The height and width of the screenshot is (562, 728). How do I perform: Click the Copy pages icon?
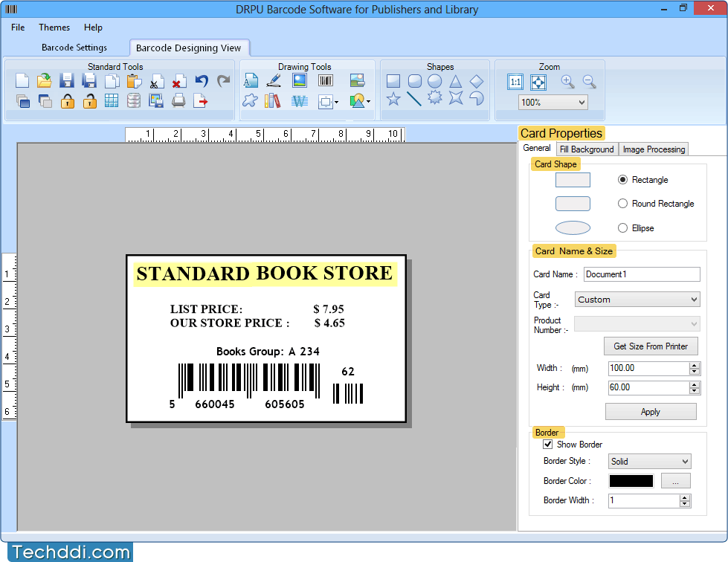pyautogui.click(x=112, y=81)
